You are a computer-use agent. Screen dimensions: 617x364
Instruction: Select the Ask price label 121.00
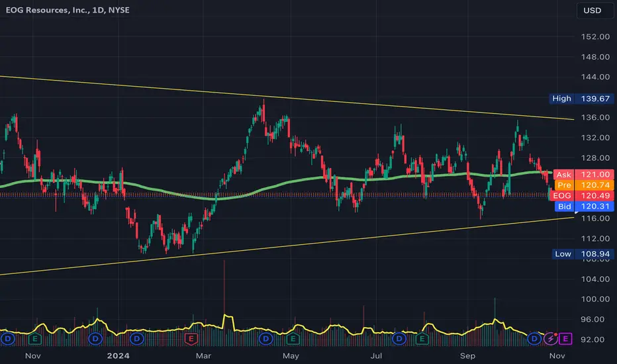pos(583,174)
